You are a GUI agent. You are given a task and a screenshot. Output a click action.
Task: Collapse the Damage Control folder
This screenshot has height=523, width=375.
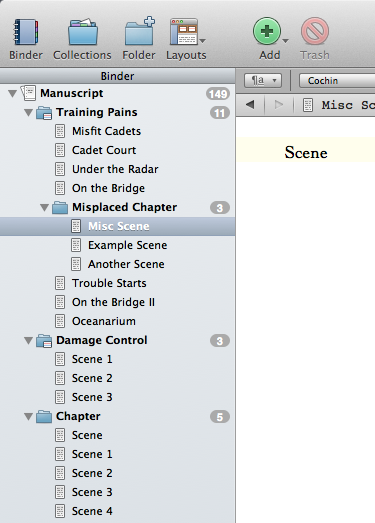click(x=29, y=341)
